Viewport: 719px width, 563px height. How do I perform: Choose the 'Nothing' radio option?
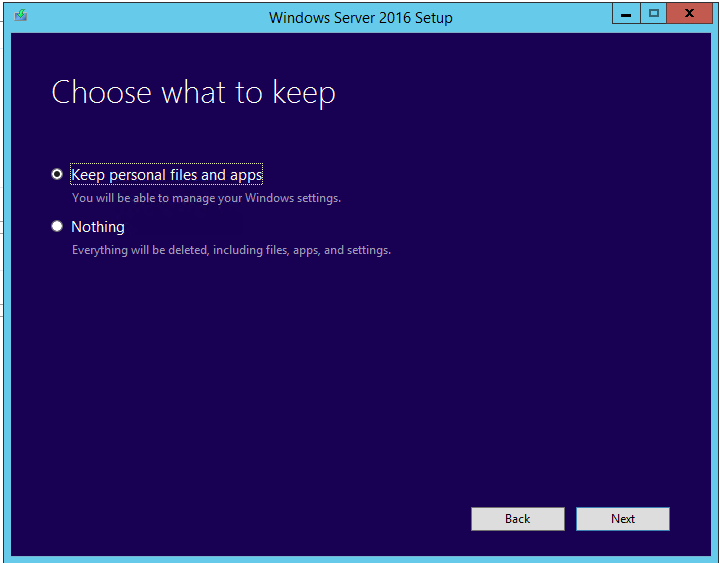click(57, 226)
